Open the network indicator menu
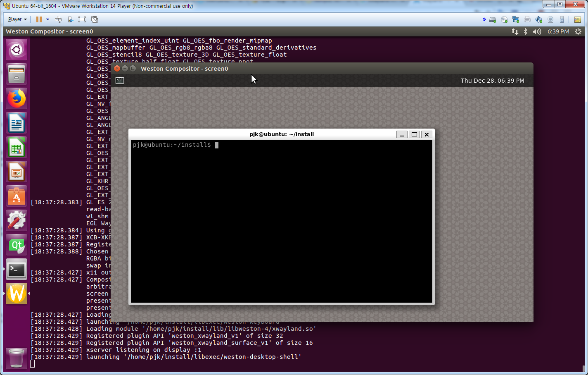 (x=514, y=31)
